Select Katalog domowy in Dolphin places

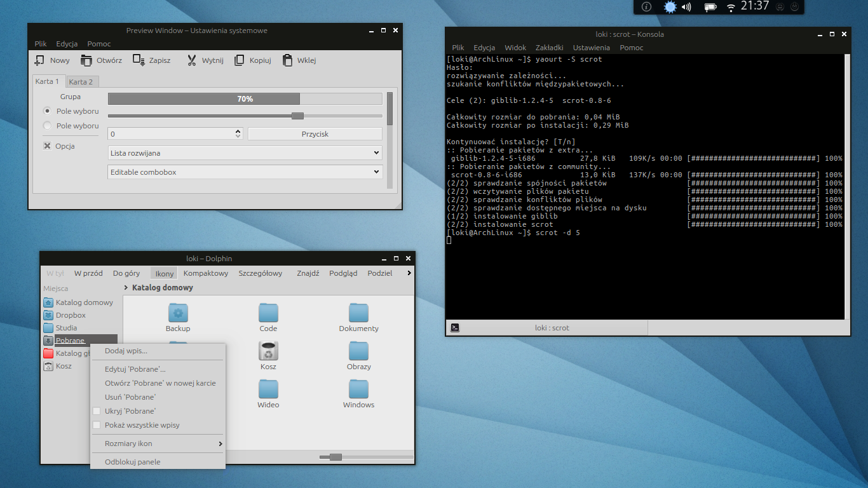(79, 302)
